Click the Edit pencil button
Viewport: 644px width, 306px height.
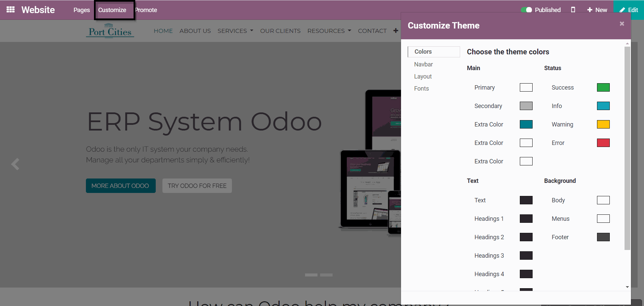coord(629,10)
